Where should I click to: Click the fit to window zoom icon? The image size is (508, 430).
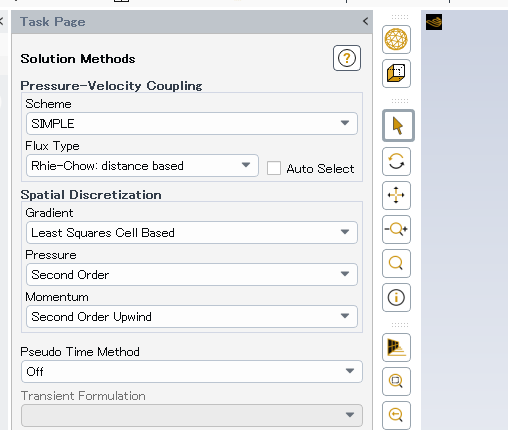(396, 381)
